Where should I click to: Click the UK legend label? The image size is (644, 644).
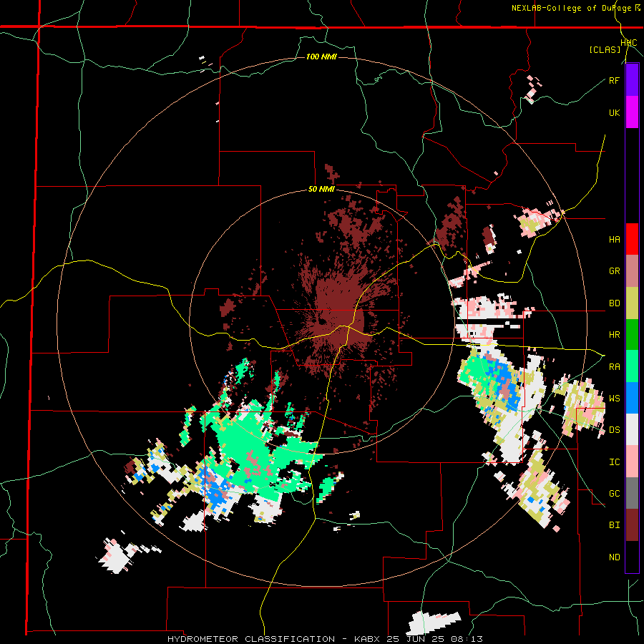614,112
